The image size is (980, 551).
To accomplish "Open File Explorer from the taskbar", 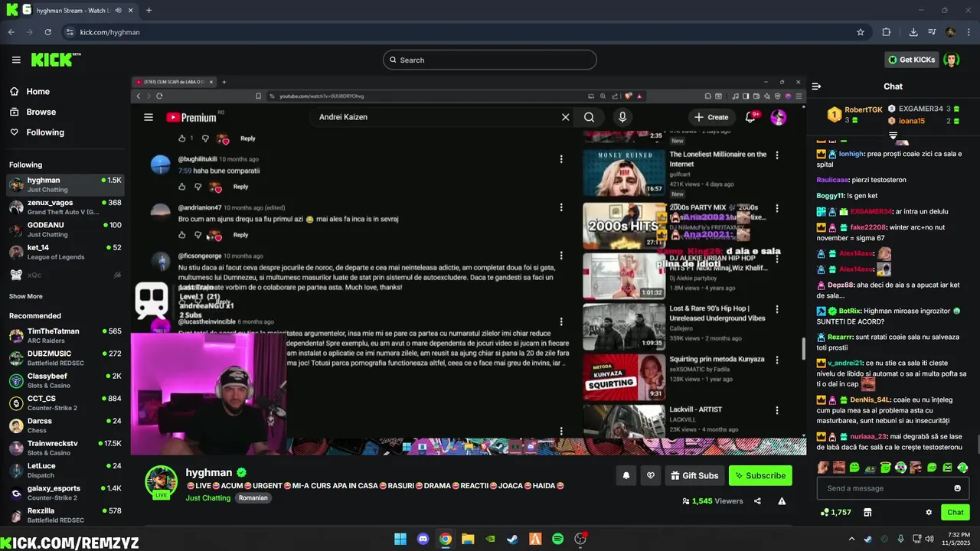I will pos(468,539).
